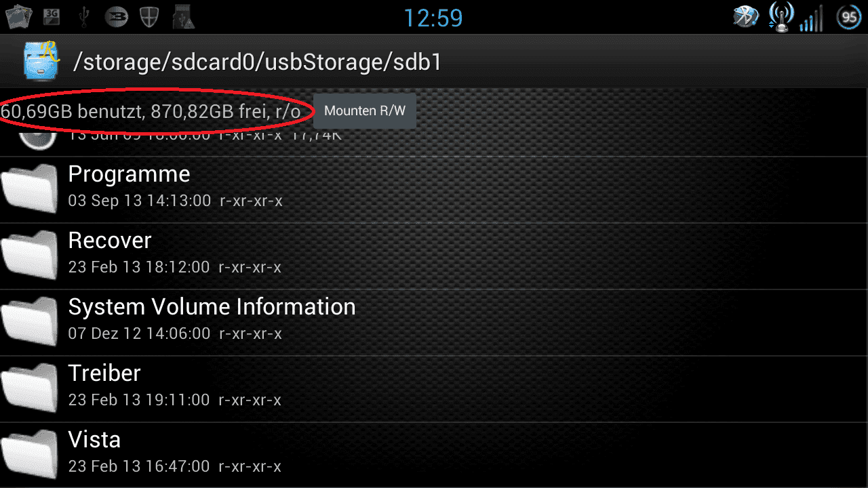Select the Programme folder name
868x488 pixels.
coord(129,174)
